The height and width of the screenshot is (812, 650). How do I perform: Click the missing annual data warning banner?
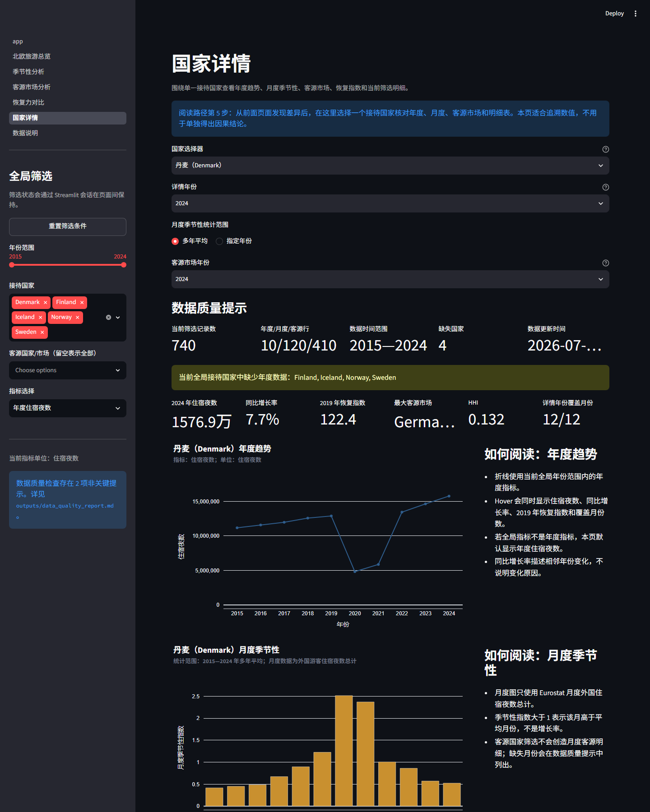[390, 378]
